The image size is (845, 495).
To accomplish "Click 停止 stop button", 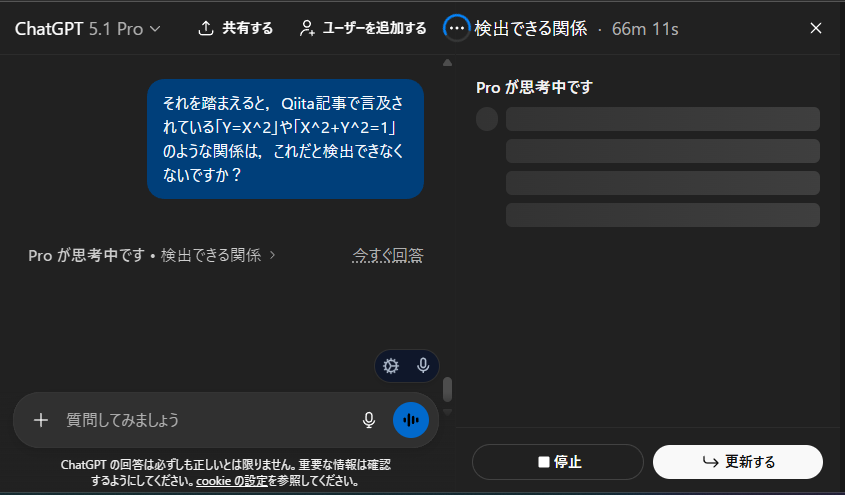I will [x=558, y=462].
